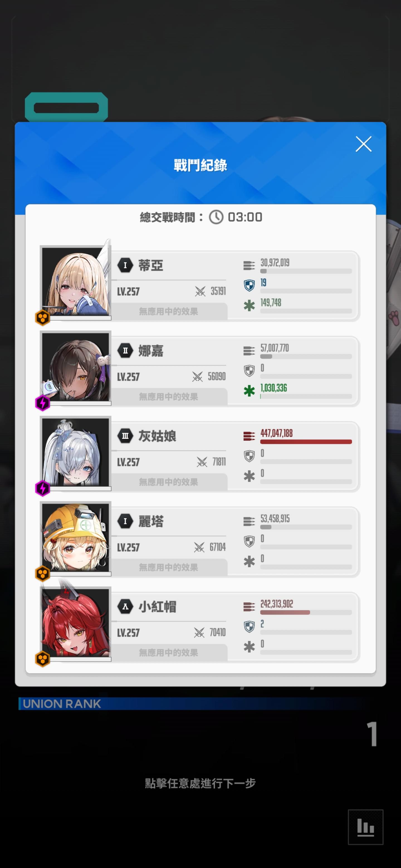Click 灰姑娘's red damage dealt icon
The width and height of the screenshot is (401, 868).
(249, 436)
